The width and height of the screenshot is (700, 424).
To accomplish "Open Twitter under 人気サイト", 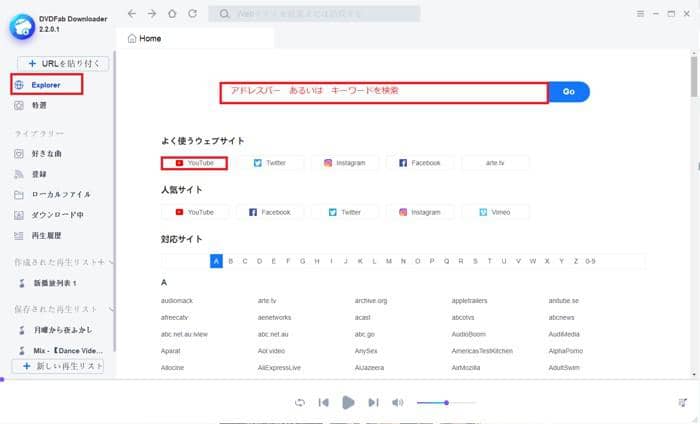I will point(345,212).
